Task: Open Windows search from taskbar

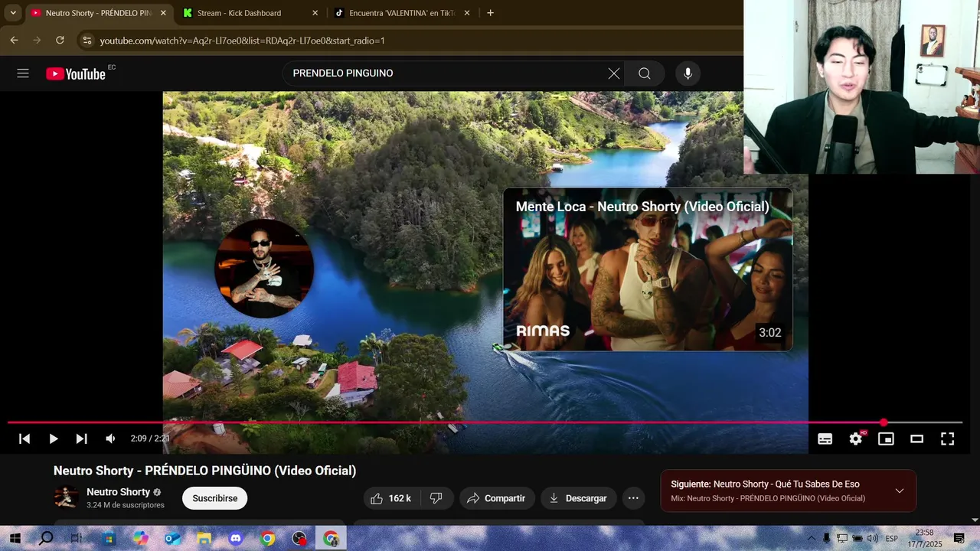Action: click(x=46, y=539)
